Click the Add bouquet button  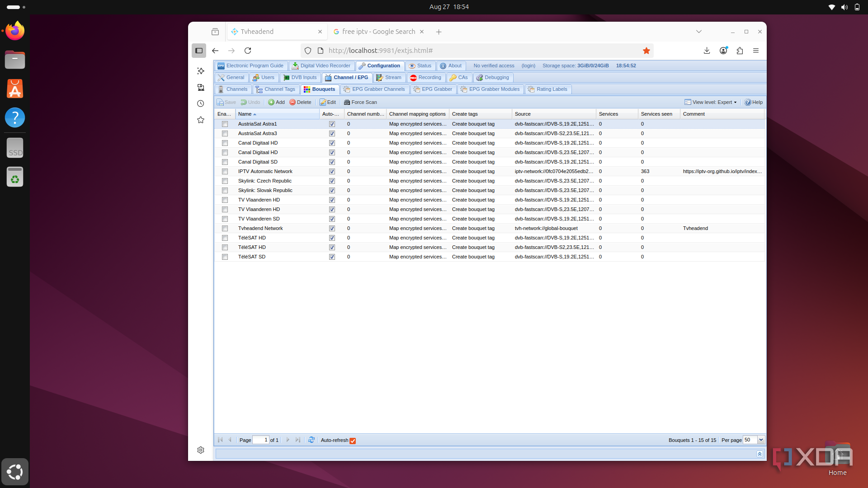(276, 102)
